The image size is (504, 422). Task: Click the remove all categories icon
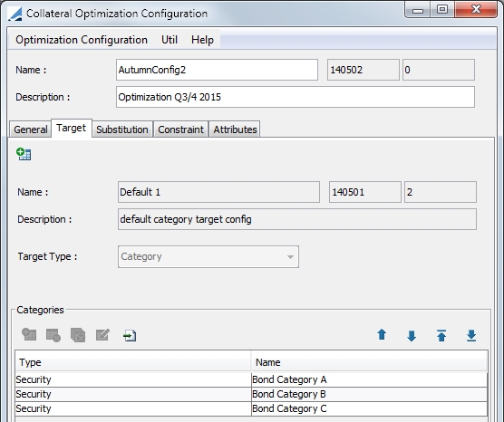pyautogui.click(x=78, y=335)
